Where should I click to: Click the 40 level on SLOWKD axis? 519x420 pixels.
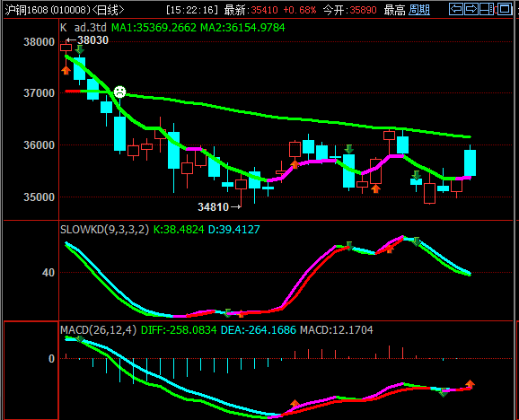coord(48,273)
